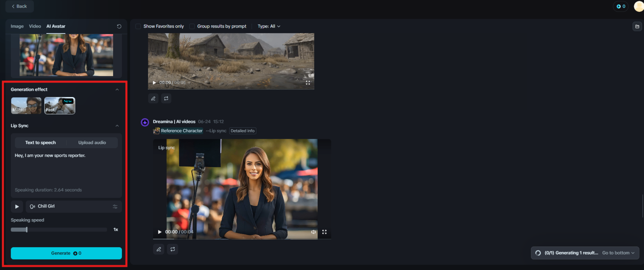
Task: Click the edit pencil icon under the lip sync video
Action: 158,249
